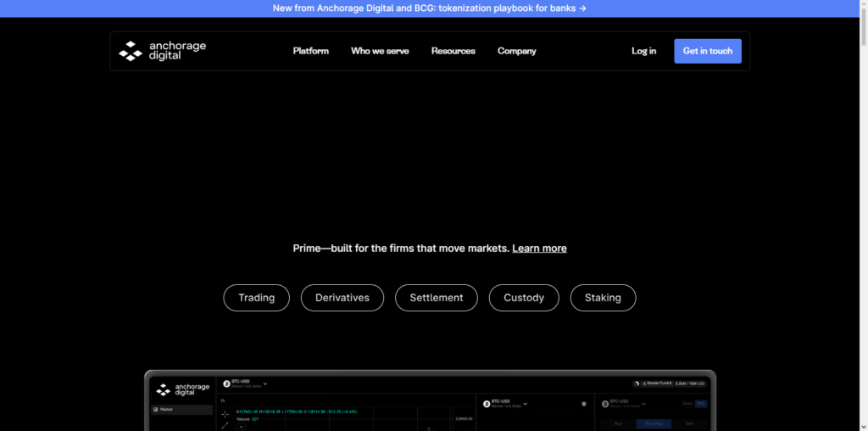Select the Two-Way tab in the order panel
This screenshot has width=868, height=431.
[654, 424]
